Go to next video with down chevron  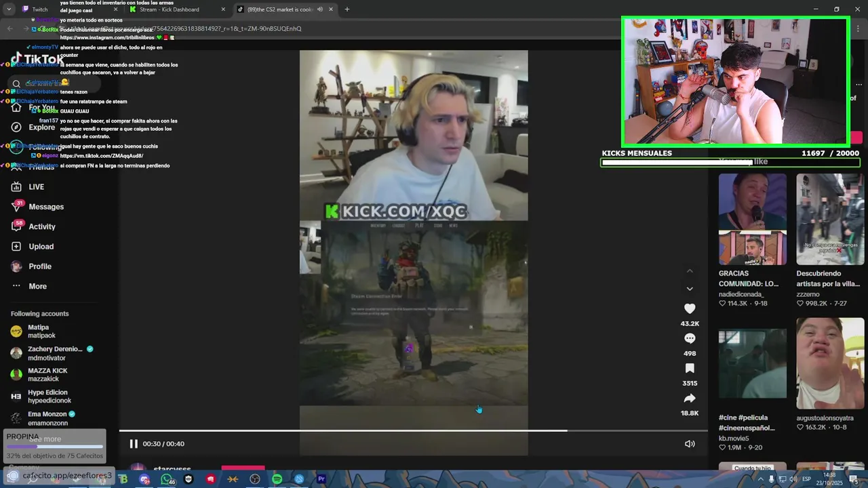coord(690,289)
